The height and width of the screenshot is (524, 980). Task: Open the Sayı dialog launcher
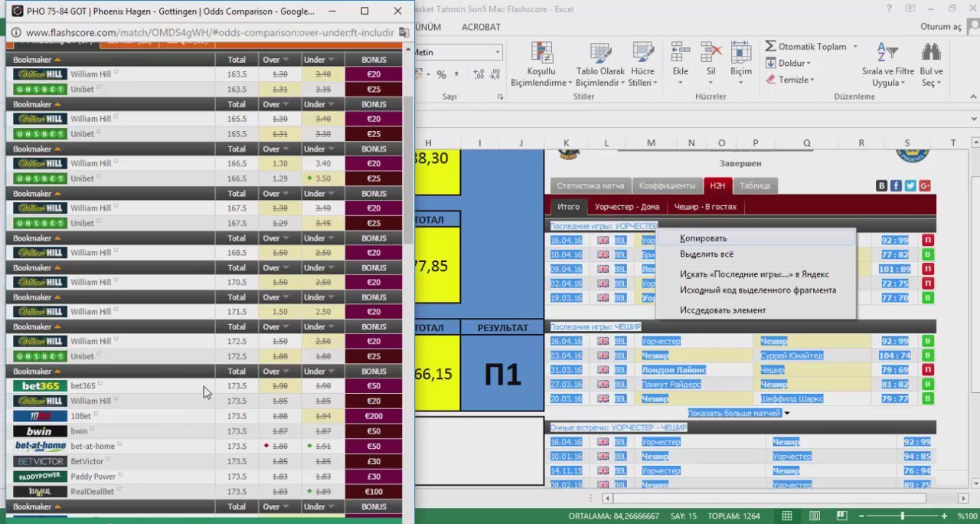click(500, 97)
